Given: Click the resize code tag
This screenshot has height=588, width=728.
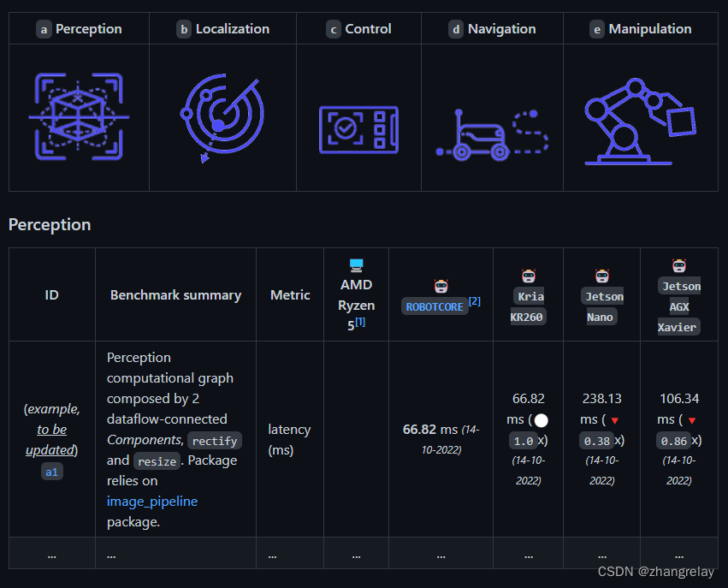Looking at the screenshot, I should pyautogui.click(x=157, y=460).
